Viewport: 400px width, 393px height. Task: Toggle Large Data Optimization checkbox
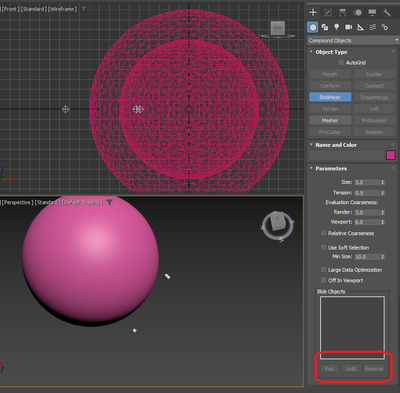[x=323, y=269]
